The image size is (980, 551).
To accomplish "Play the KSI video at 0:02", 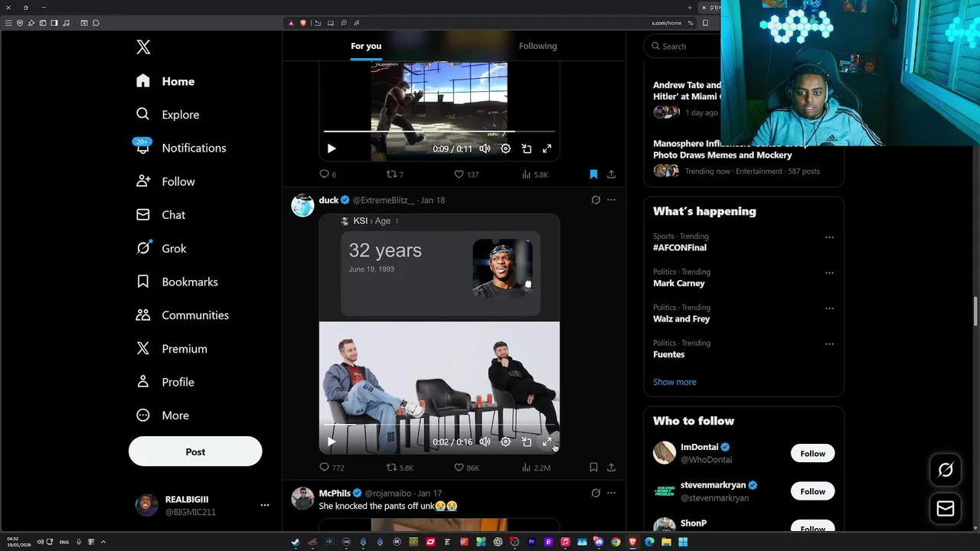I will tap(332, 442).
